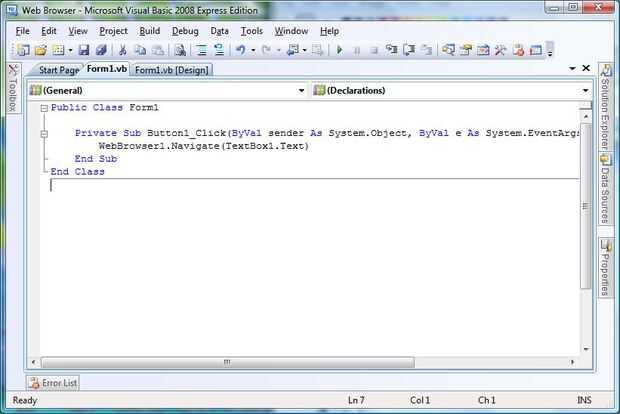Open the File menu
The width and height of the screenshot is (620, 414).
click(x=23, y=31)
